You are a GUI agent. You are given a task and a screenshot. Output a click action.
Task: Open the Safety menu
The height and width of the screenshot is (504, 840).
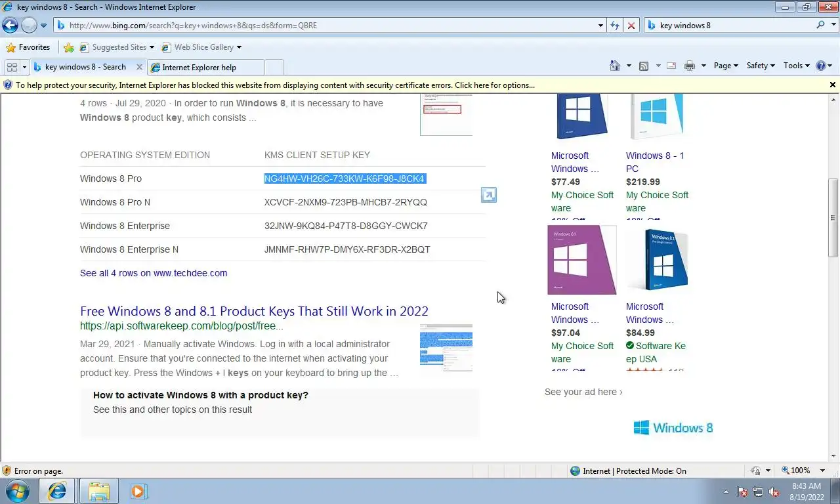point(761,66)
